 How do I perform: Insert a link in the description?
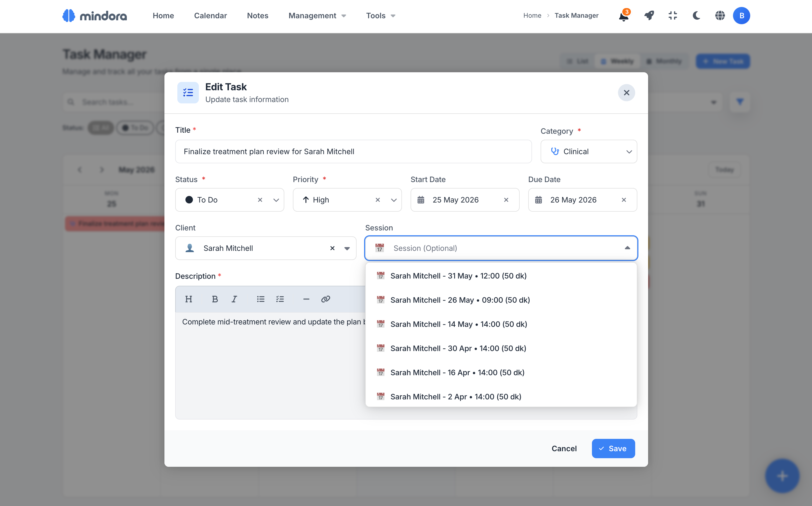pos(326,299)
